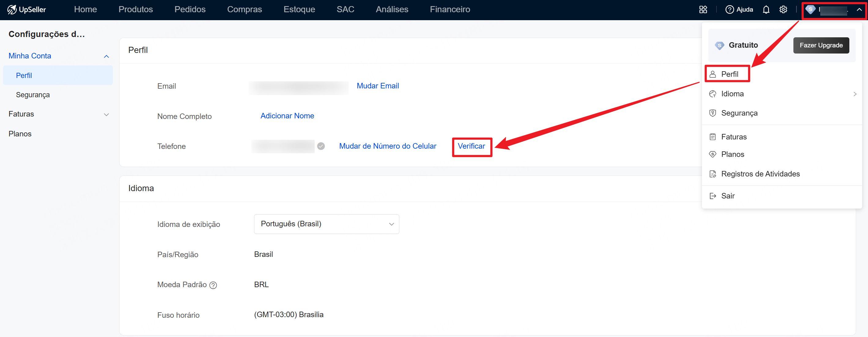Open the apps grid icon
868x337 pixels.
pyautogui.click(x=703, y=9)
